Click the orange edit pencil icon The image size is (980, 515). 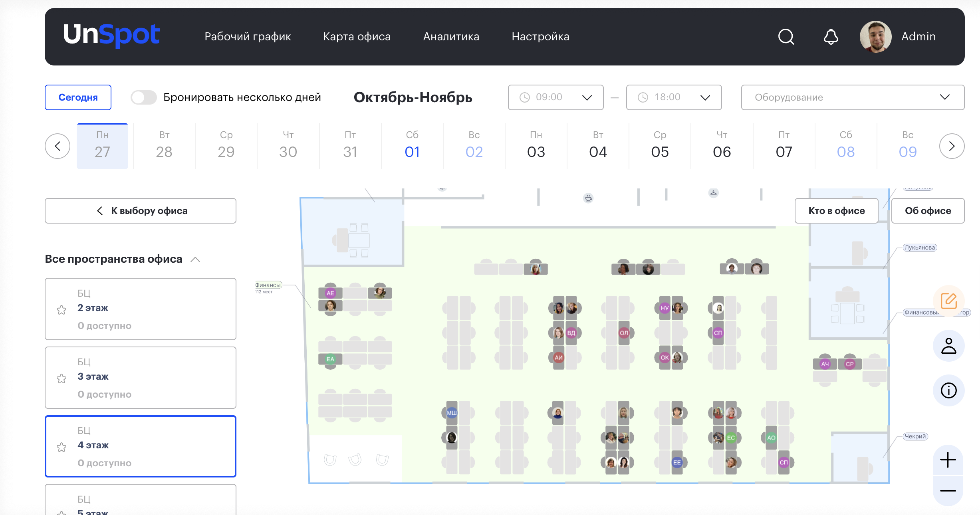(x=948, y=301)
